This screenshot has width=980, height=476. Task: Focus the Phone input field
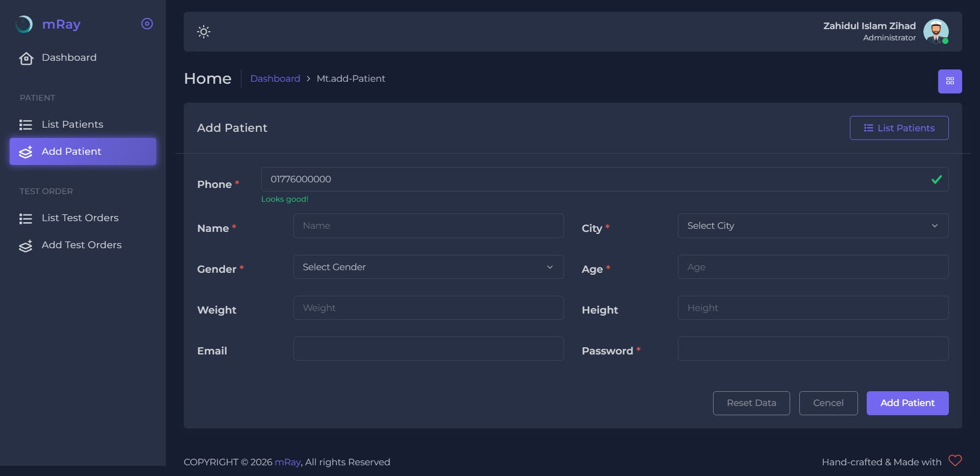pos(605,179)
